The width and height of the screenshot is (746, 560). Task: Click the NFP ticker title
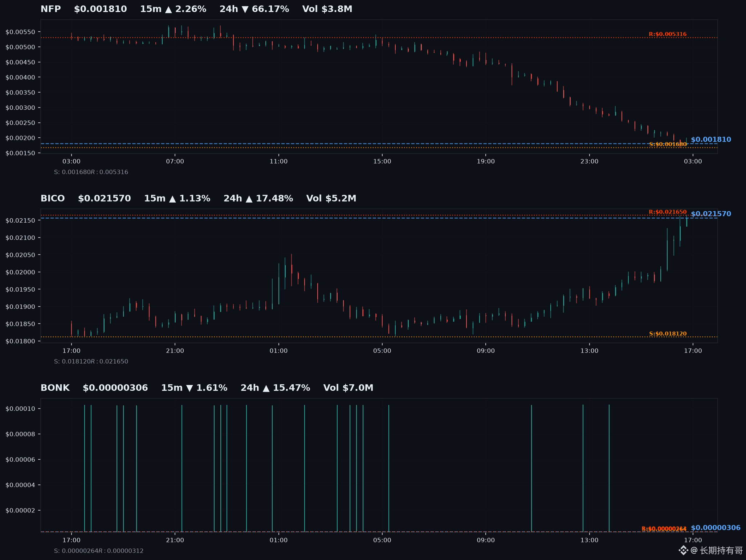tap(51, 9)
